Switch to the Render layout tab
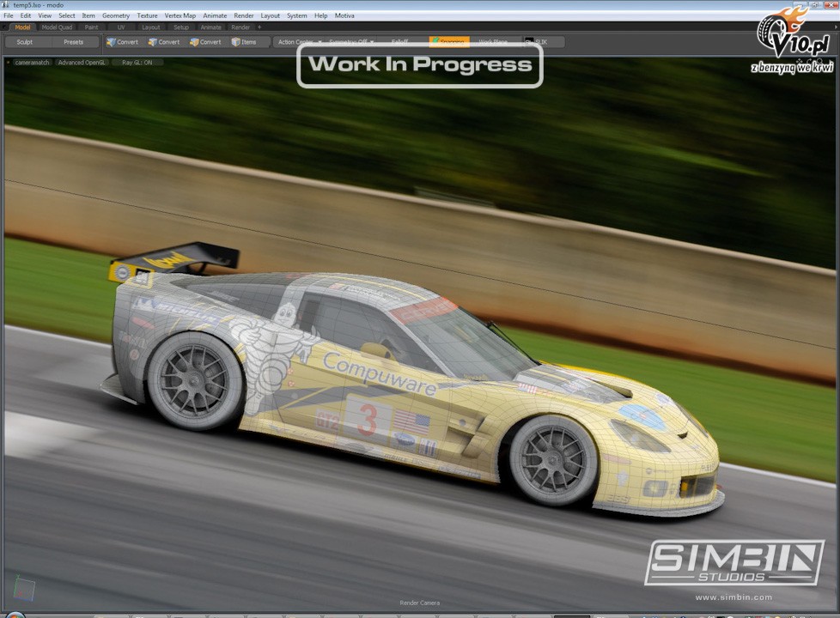 240,27
